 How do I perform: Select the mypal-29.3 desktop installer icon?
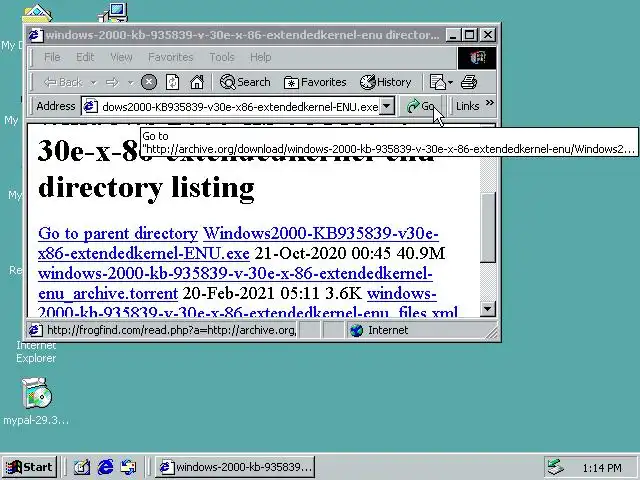pyautogui.click(x=37, y=393)
